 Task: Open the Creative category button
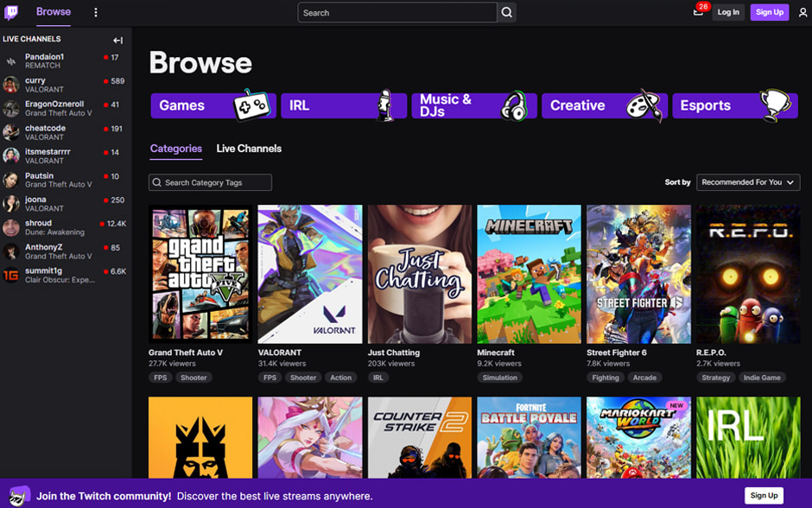tap(604, 105)
